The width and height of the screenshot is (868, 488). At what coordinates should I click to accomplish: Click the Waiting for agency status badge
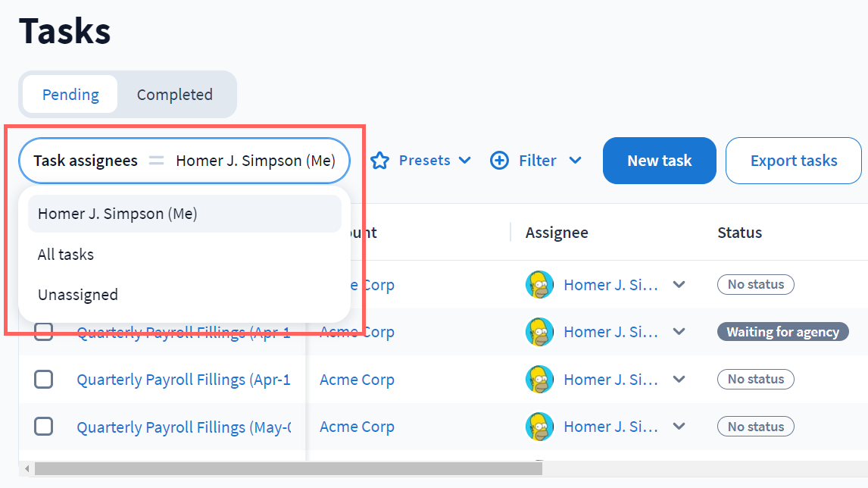click(x=782, y=332)
